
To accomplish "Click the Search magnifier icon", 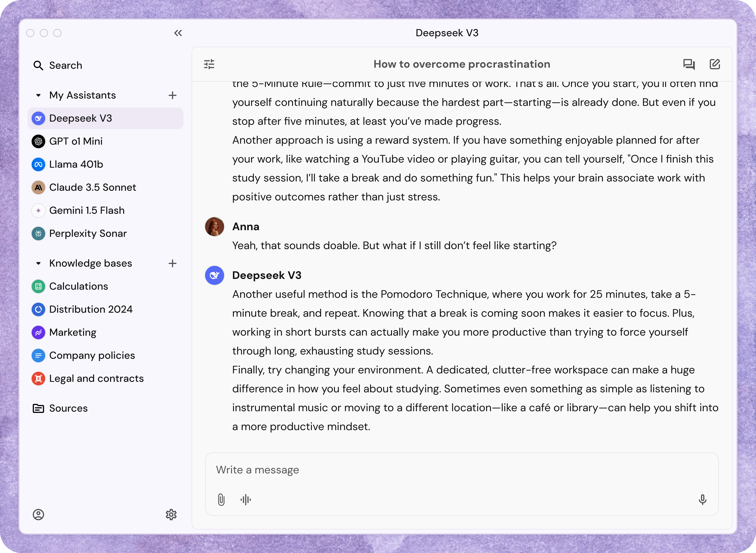I will click(x=38, y=66).
